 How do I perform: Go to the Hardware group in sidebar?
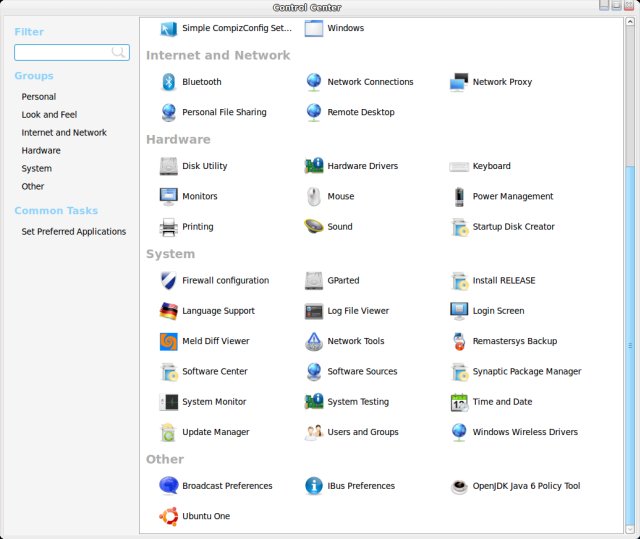tap(41, 151)
